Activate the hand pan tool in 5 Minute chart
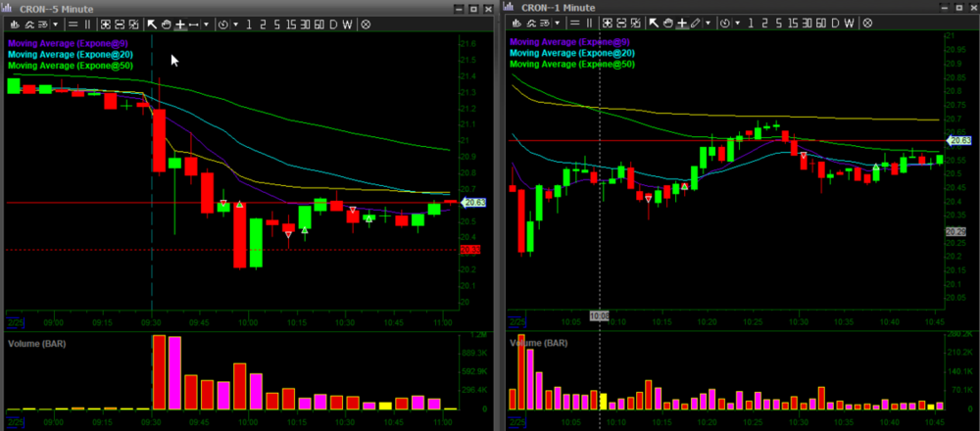Viewport: 980px width, 431px height. pyautogui.click(x=166, y=23)
